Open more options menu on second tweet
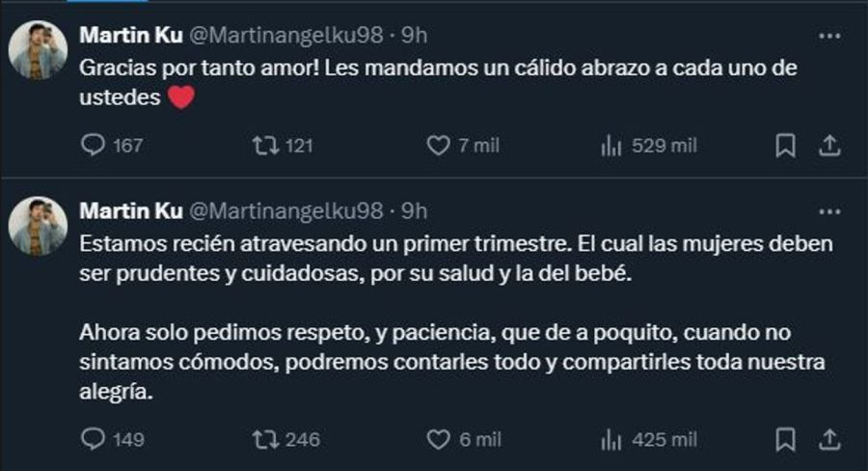 [828, 210]
